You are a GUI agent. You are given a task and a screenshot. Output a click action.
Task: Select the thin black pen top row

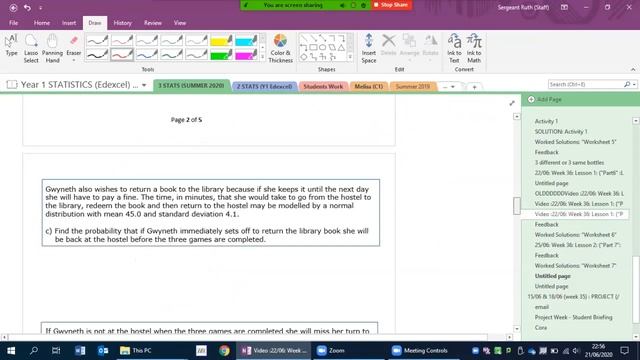click(97, 40)
